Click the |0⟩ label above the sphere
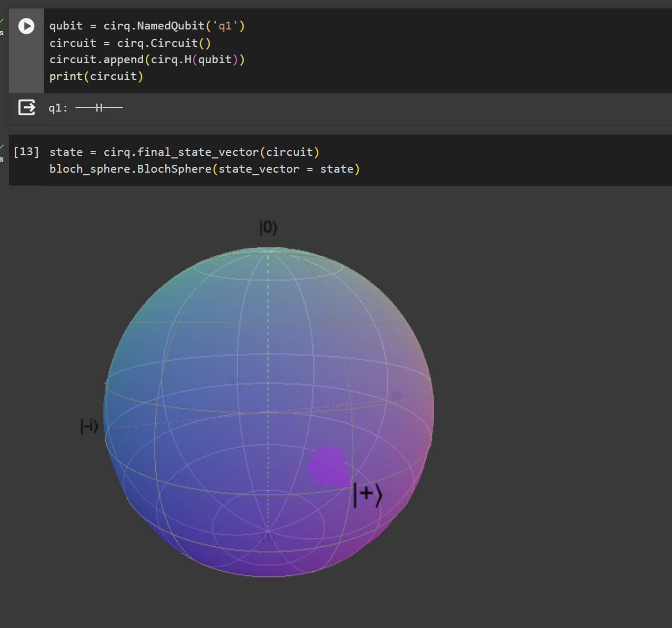The width and height of the screenshot is (672, 628). pos(268,227)
